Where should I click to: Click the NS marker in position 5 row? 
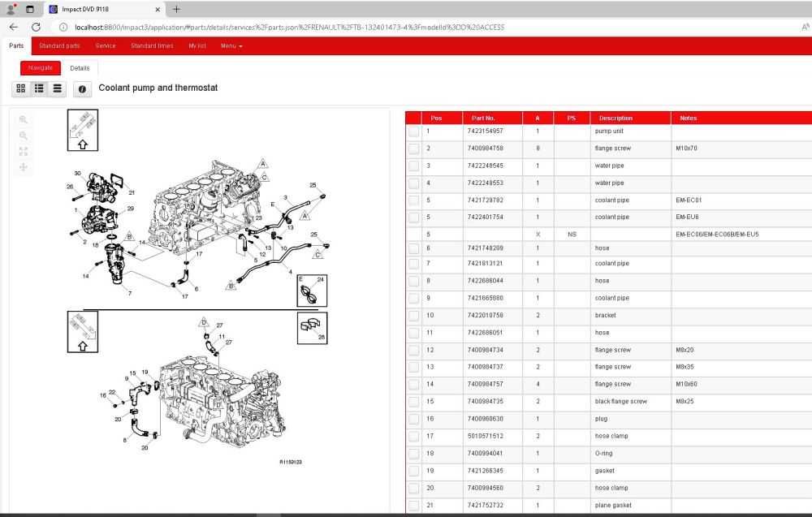click(x=572, y=235)
